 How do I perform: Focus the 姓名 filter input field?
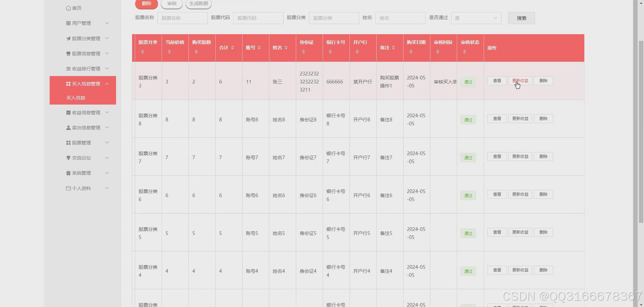400,18
